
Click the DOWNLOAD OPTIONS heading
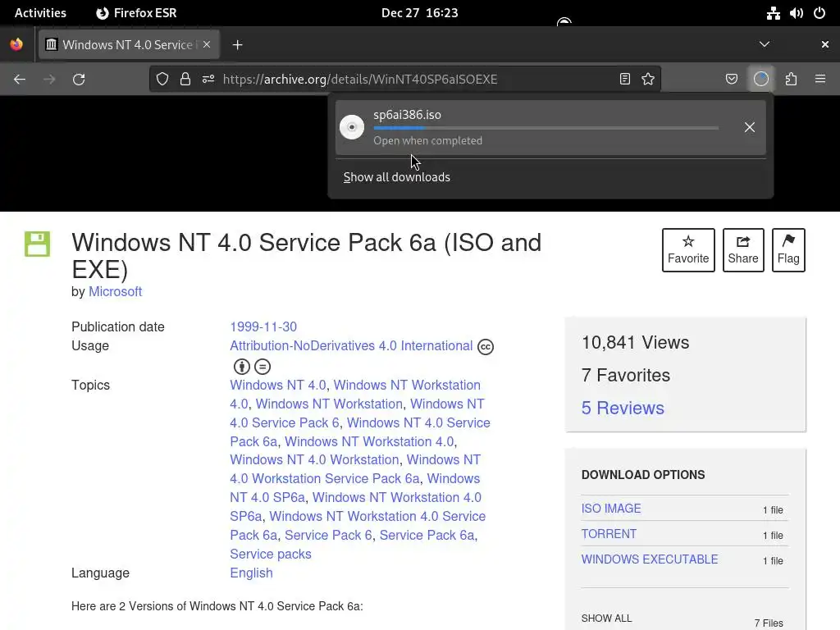[x=643, y=475]
